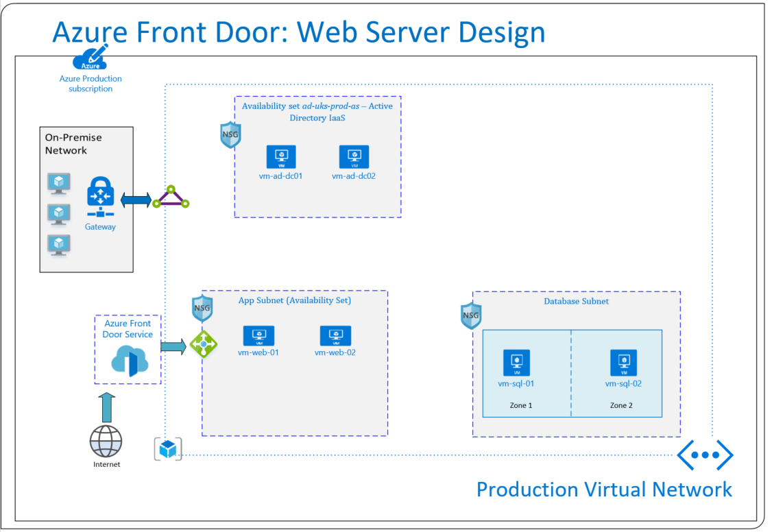Viewport: 772px width, 532px height.
Task: Click the vm-sql-01 icon in Zone 1
Action: tap(516, 363)
